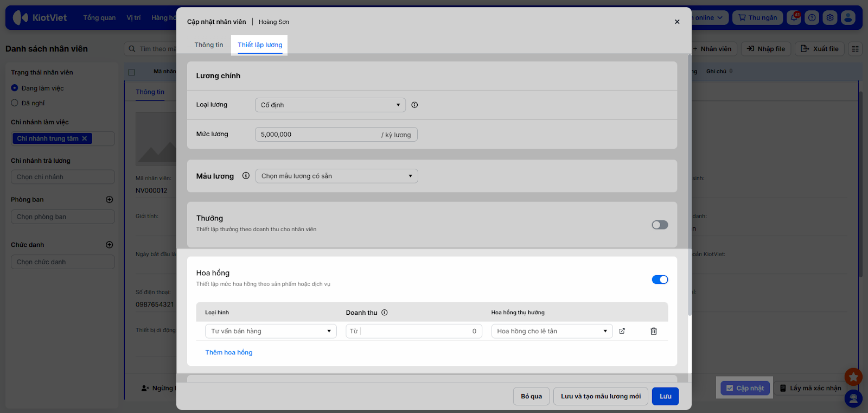Click info icon beside Mẫu lương
868x413 pixels.
pos(246,176)
